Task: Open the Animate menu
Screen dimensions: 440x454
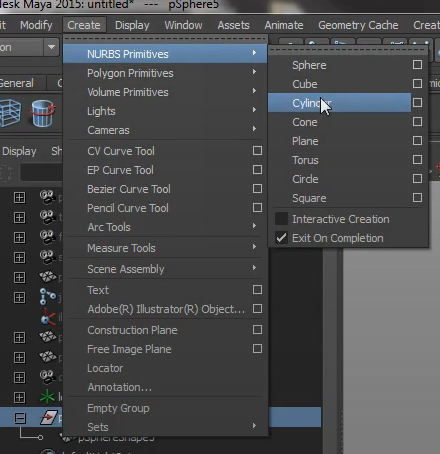Action: click(x=284, y=25)
